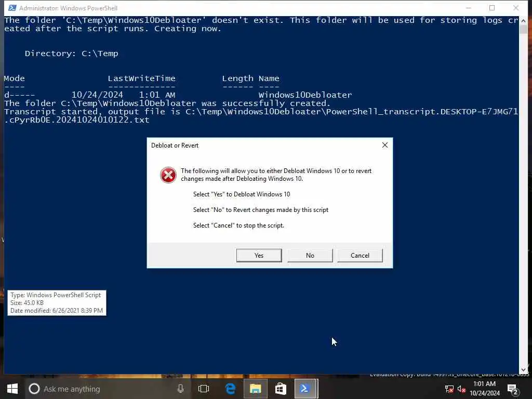The height and width of the screenshot is (399, 532).
Task: Choose No to revert script changes
Action: [x=310, y=256]
